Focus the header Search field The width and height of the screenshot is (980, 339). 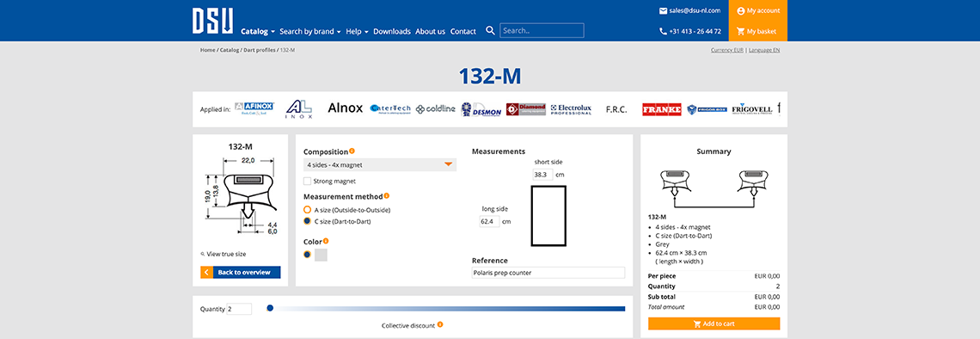[542, 30]
